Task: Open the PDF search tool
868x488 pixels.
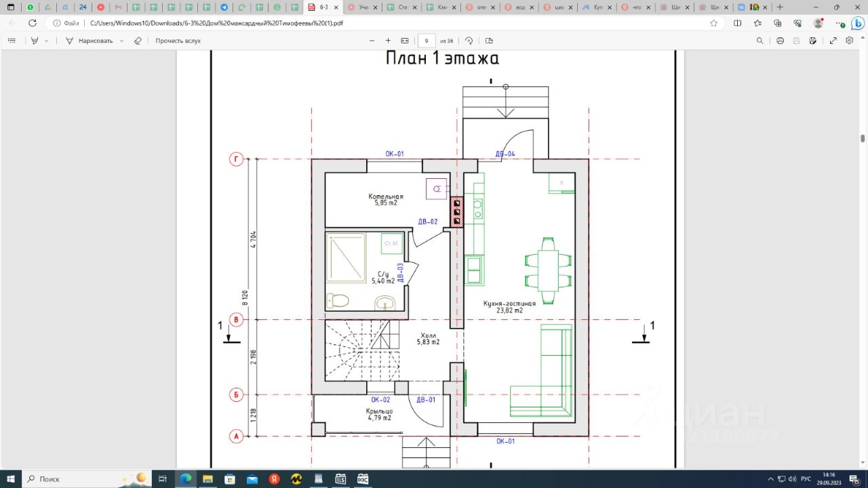Action: (x=759, y=41)
